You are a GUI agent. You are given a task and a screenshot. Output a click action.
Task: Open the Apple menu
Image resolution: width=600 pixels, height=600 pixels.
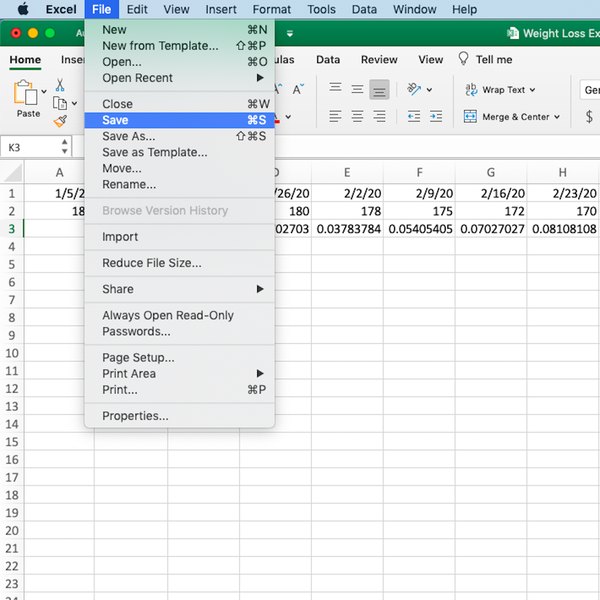point(23,9)
